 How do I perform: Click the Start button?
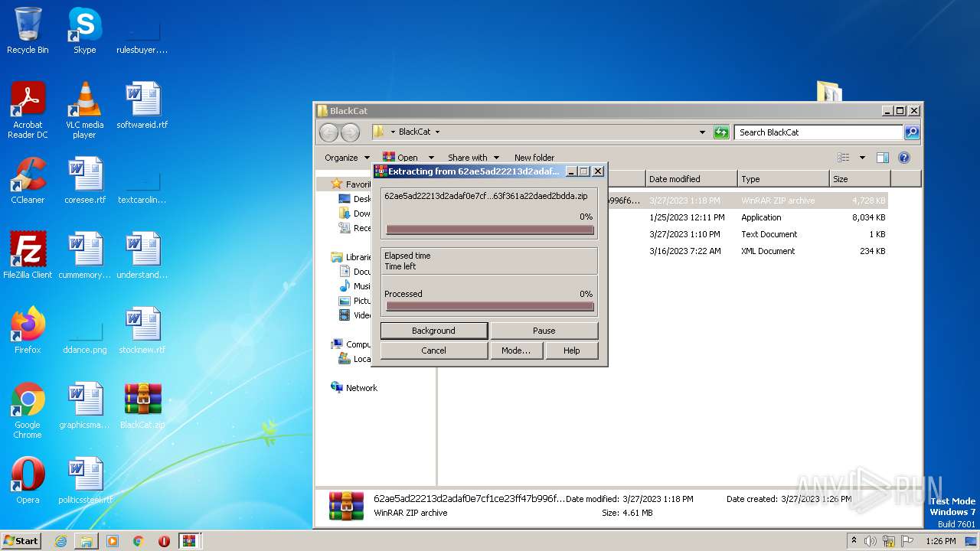21,541
